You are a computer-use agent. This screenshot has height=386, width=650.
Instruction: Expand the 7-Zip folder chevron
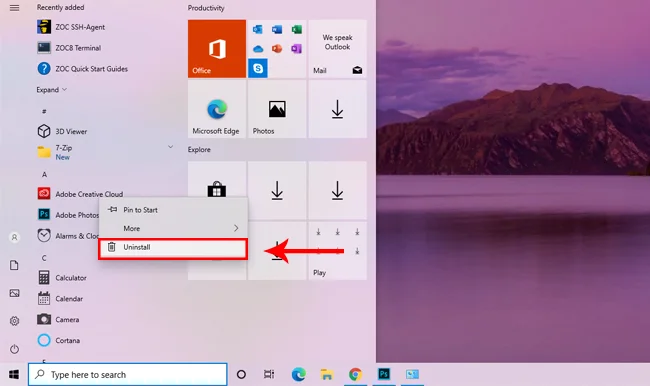[x=170, y=147]
